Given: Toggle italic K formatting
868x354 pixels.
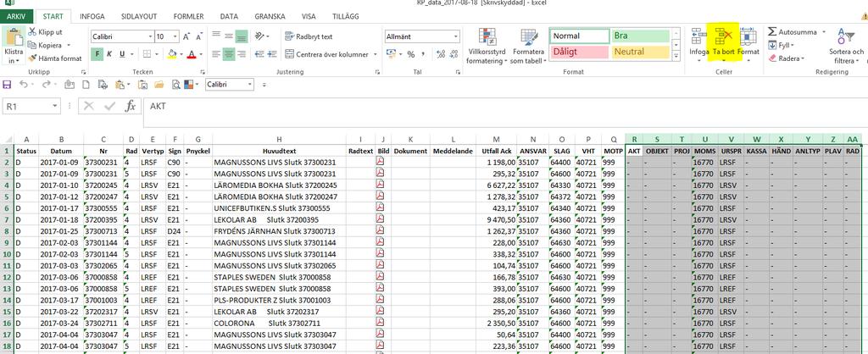Looking at the screenshot, I should coord(109,54).
